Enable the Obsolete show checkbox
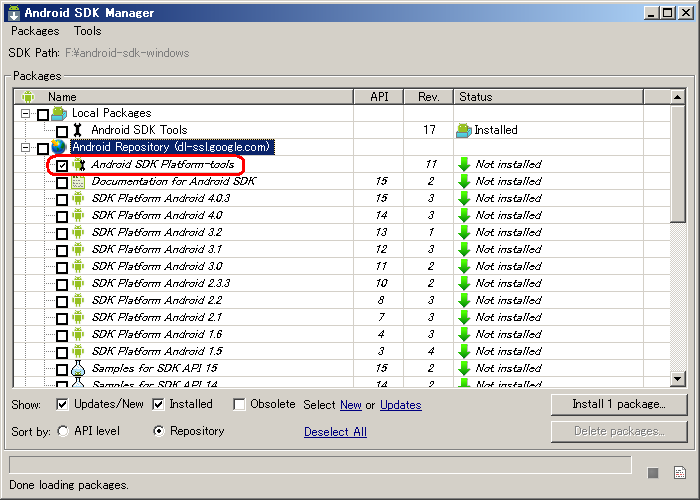 pos(239,404)
